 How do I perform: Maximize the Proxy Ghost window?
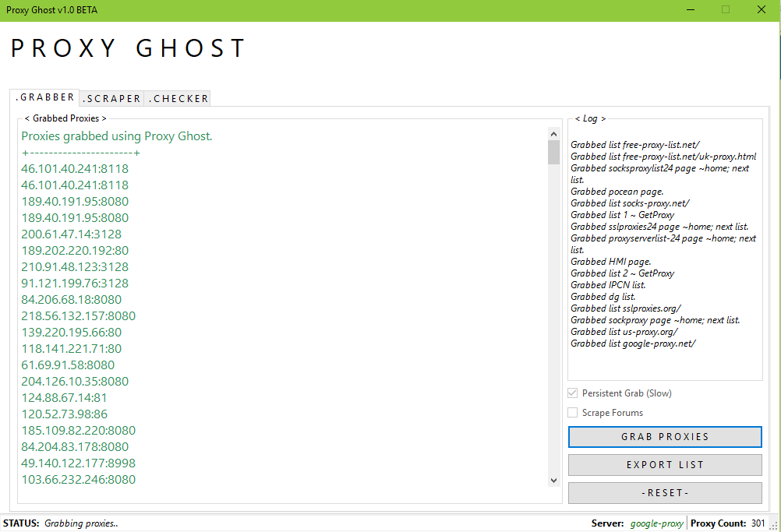[726, 10]
